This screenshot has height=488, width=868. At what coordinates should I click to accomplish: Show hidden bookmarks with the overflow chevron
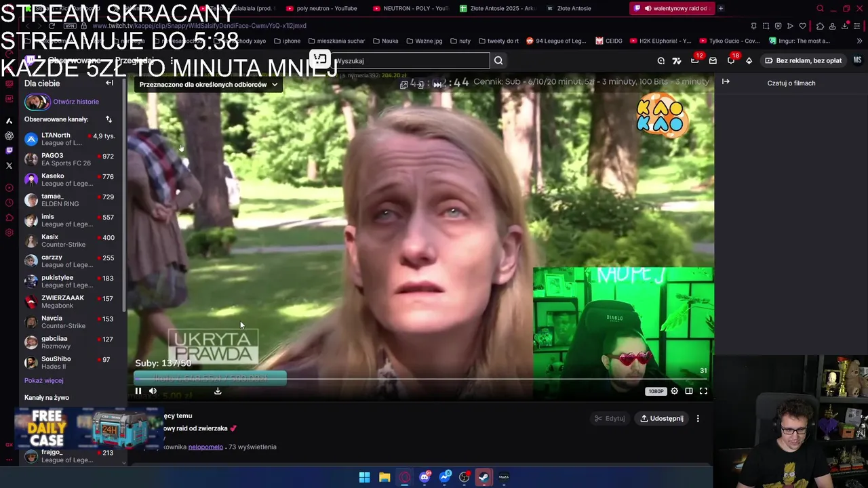pos(860,41)
